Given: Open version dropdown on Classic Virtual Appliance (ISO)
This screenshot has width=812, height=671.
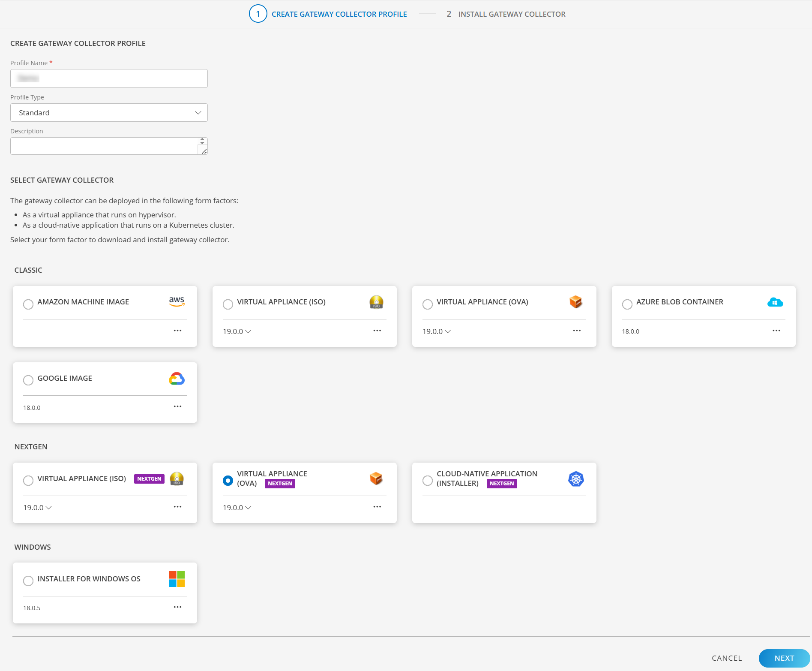Looking at the screenshot, I should pos(237,331).
